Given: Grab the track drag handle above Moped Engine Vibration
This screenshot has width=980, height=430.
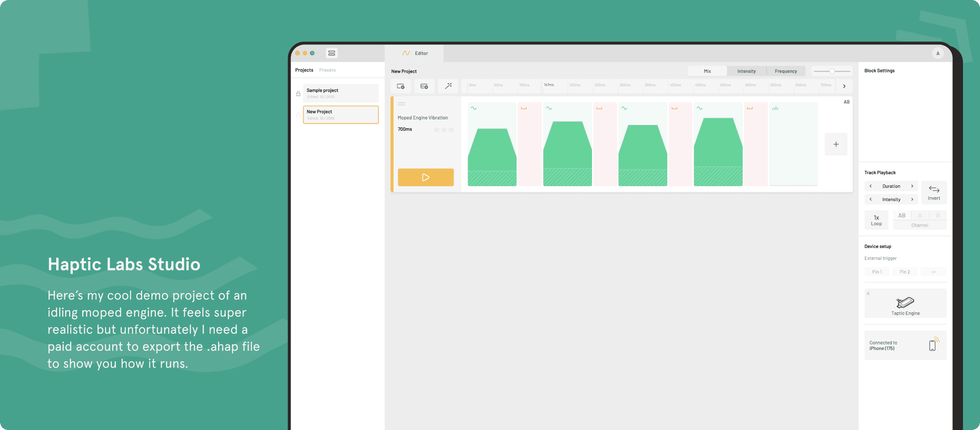Looking at the screenshot, I should 402,104.
